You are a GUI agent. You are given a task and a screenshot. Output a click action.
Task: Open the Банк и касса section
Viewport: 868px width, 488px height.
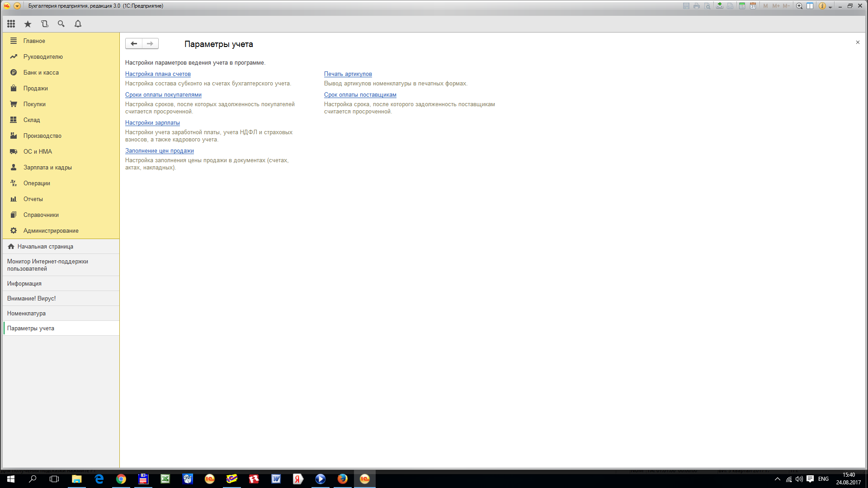41,72
